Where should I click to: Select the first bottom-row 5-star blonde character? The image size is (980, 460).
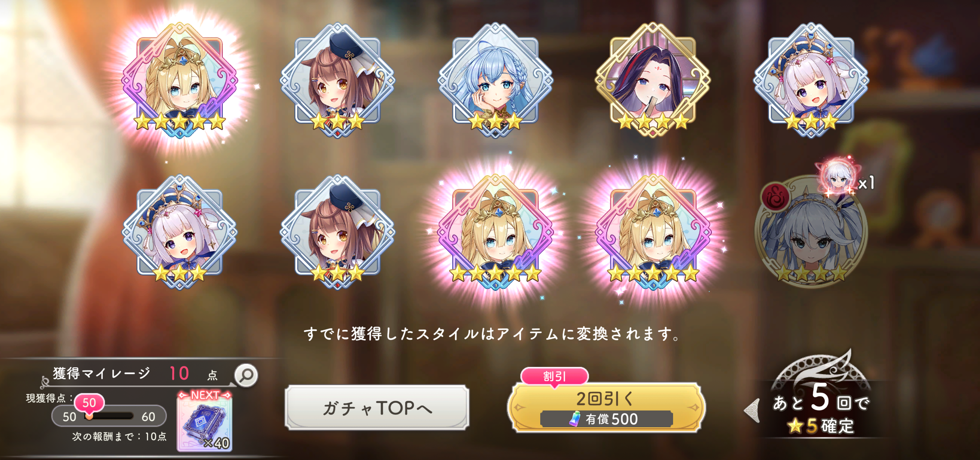pyautogui.click(x=495, y=232)
